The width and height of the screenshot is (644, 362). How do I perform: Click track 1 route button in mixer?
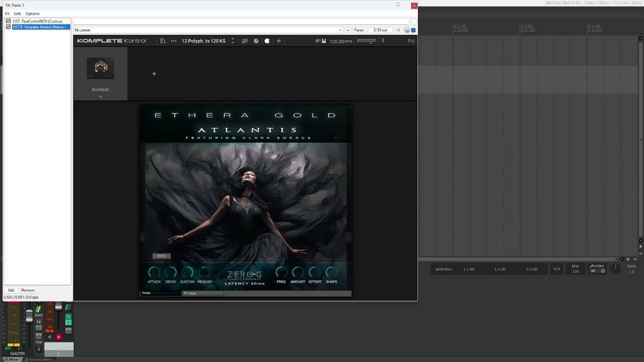(x=68, y=307)
